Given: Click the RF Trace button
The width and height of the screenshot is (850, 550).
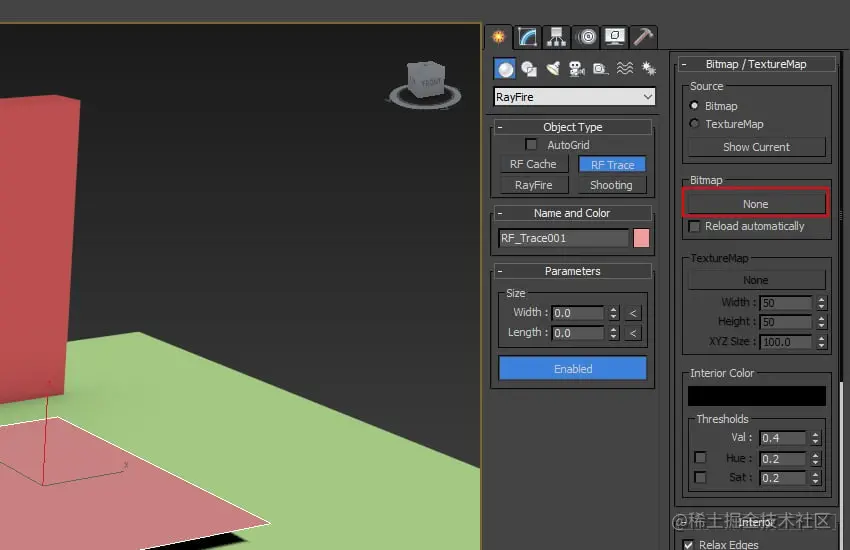Looking at the screenshot, I should (x=613, y=164).
